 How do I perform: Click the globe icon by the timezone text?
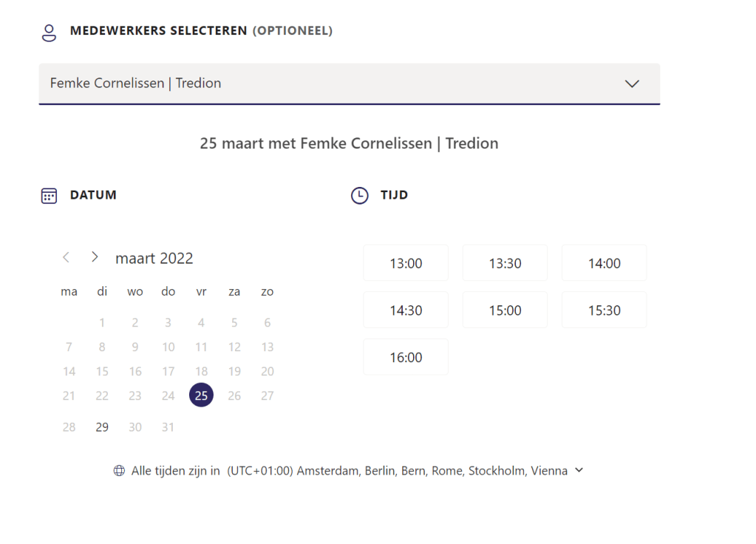pos(119,471)
